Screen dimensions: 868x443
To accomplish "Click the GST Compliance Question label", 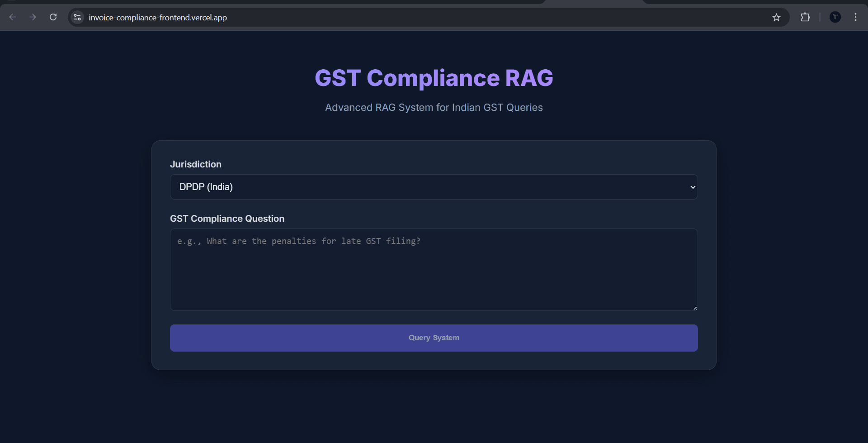I will click(227, 219).
